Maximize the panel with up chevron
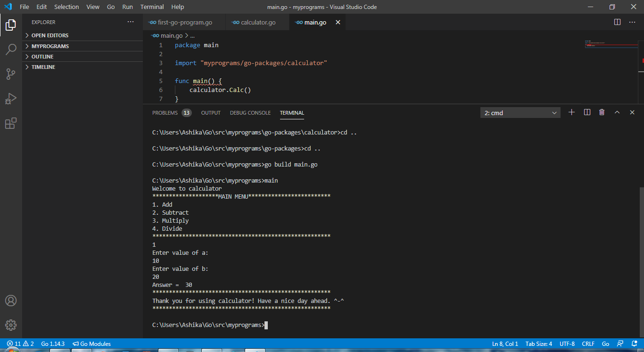 617,112
